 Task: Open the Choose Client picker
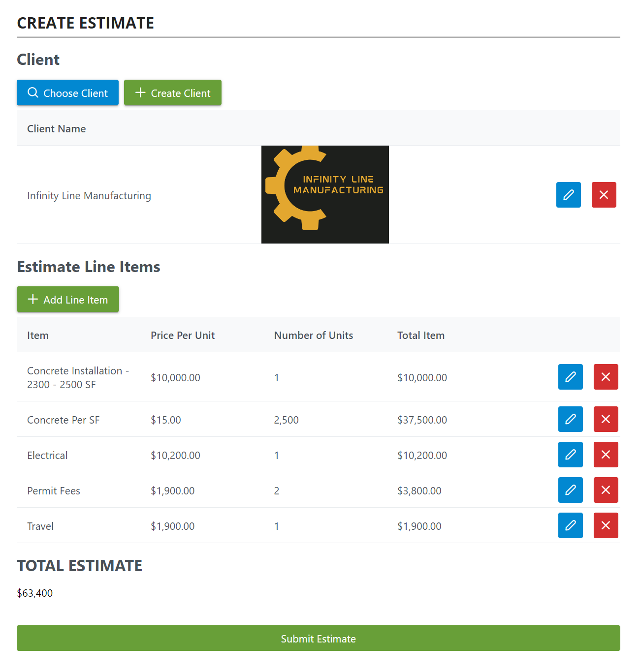(67, 92)
